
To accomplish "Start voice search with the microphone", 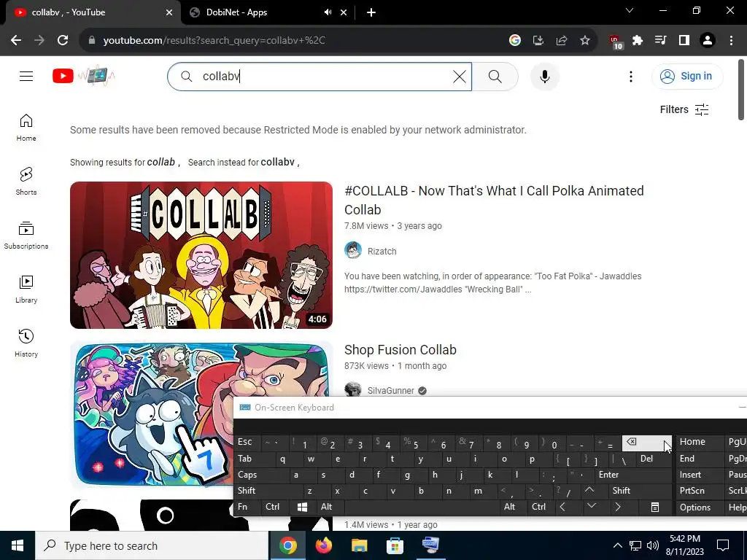I will [x=544, y=76].
